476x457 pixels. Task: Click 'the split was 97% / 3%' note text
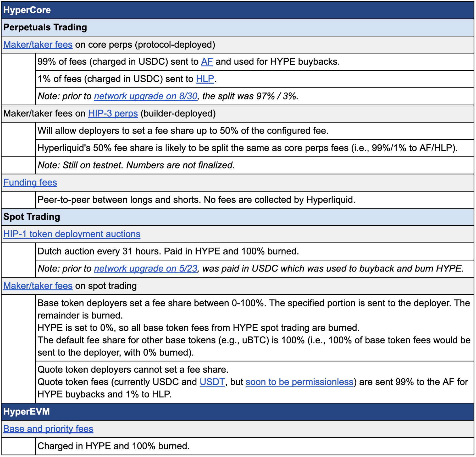click(x=250, y=96)
